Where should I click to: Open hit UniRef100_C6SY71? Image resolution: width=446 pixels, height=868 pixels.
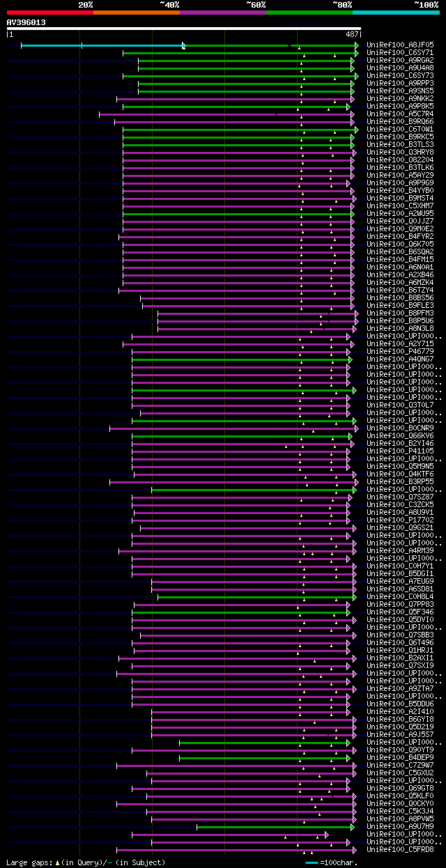click(x=401, y=53)
